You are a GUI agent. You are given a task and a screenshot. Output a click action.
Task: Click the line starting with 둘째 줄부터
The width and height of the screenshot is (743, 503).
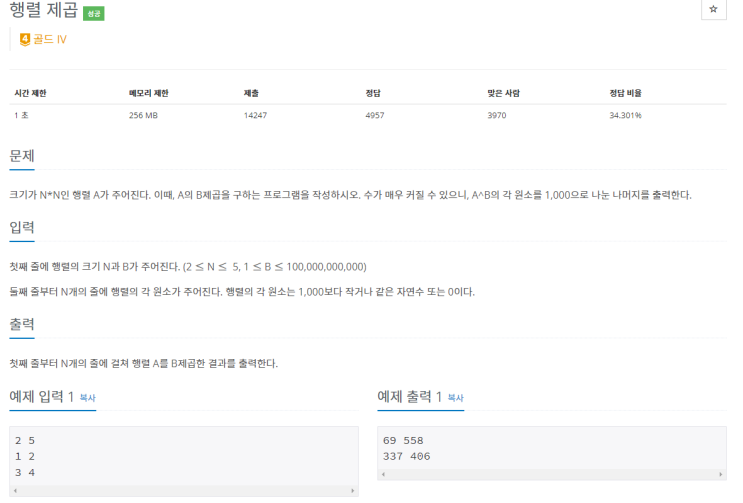tap(242, 292)
